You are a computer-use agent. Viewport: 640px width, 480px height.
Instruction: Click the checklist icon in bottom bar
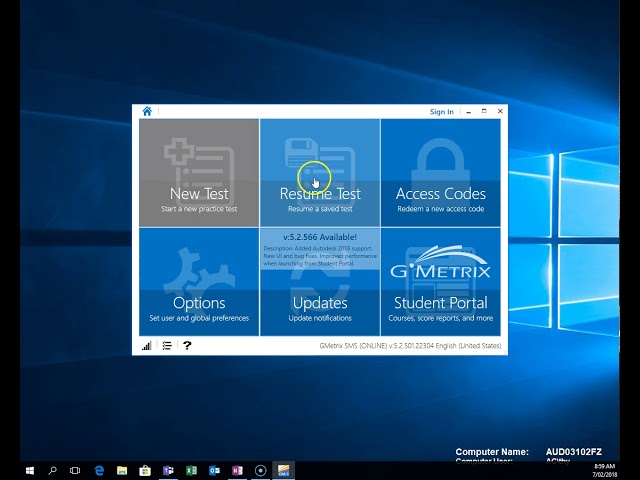point(167,346)
